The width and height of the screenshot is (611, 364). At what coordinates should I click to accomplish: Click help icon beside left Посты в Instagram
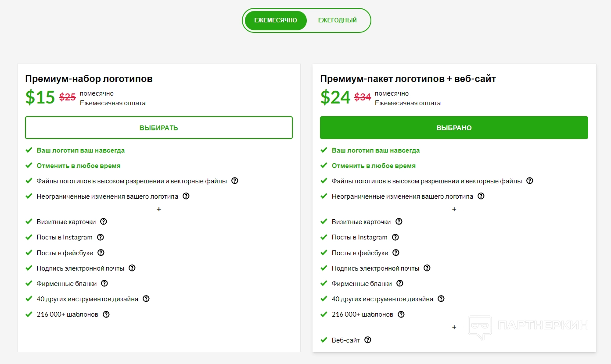tap(101, 237)
